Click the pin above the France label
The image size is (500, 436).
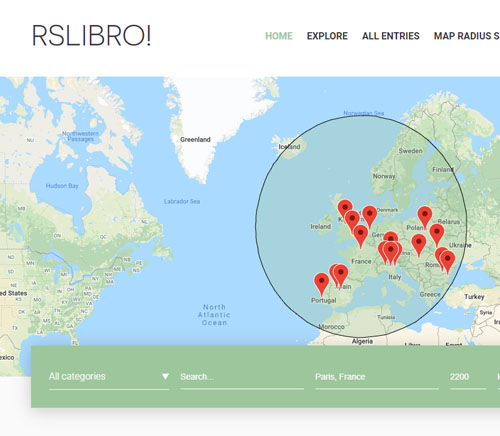[x=360, y=236]
